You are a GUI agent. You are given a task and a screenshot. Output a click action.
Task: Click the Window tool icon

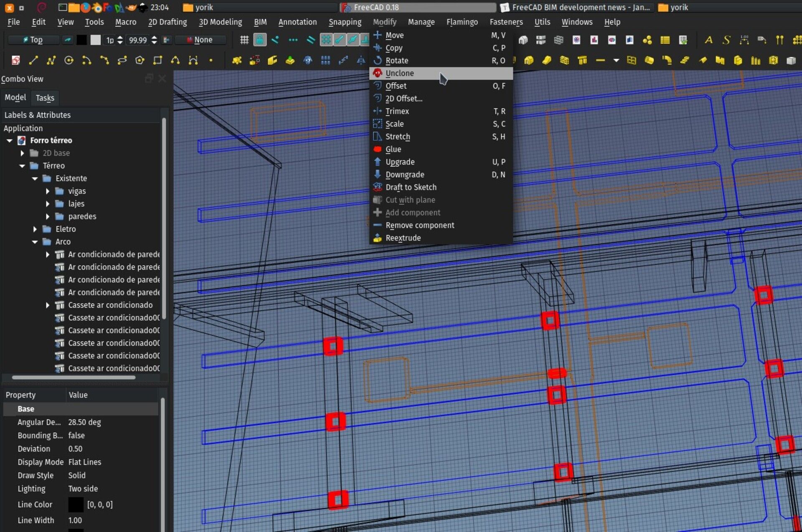tap(631, 61)
